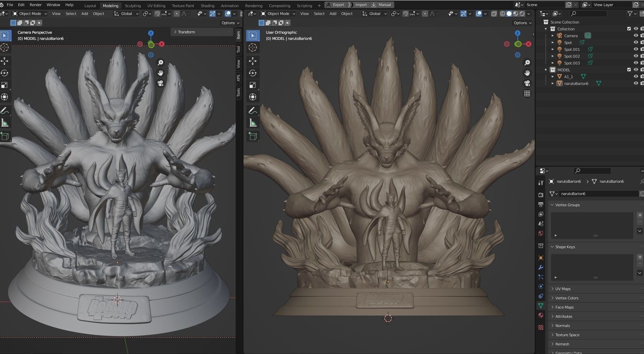The height and width of the screenshot is (354, 644).
Task: Click the narutoBarion6 mesh name field
Action: [x=599, y=194]
